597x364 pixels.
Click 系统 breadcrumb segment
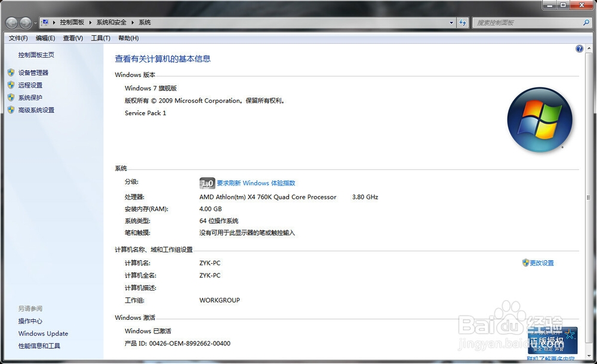144,23
